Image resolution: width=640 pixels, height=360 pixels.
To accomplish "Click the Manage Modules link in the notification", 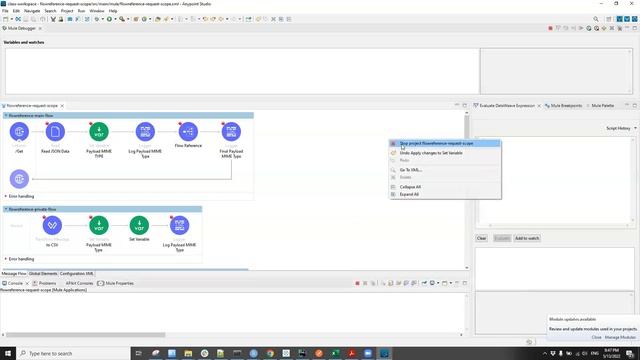I will (620, 337).
